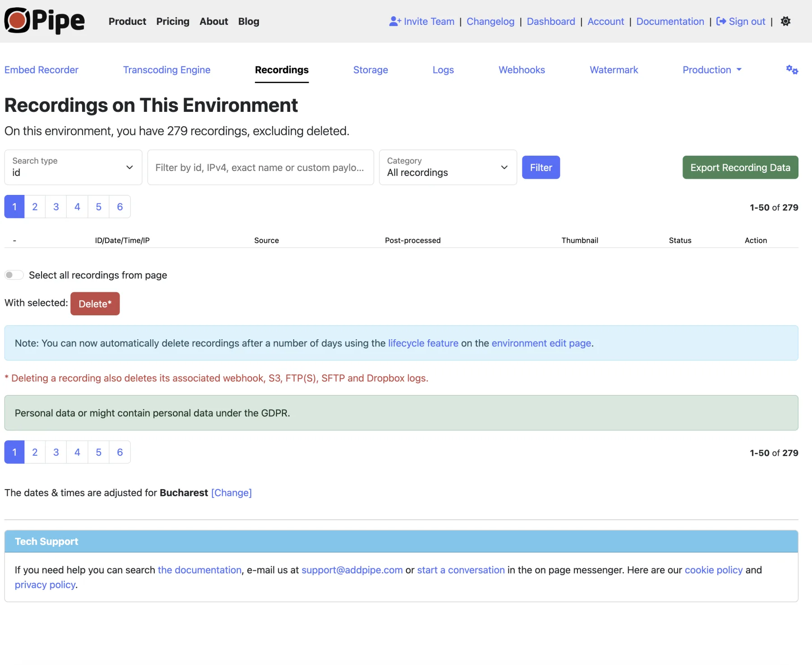812x665 pixels.
Task: Open the lifecycle feature link
Action: pos(423,343)
